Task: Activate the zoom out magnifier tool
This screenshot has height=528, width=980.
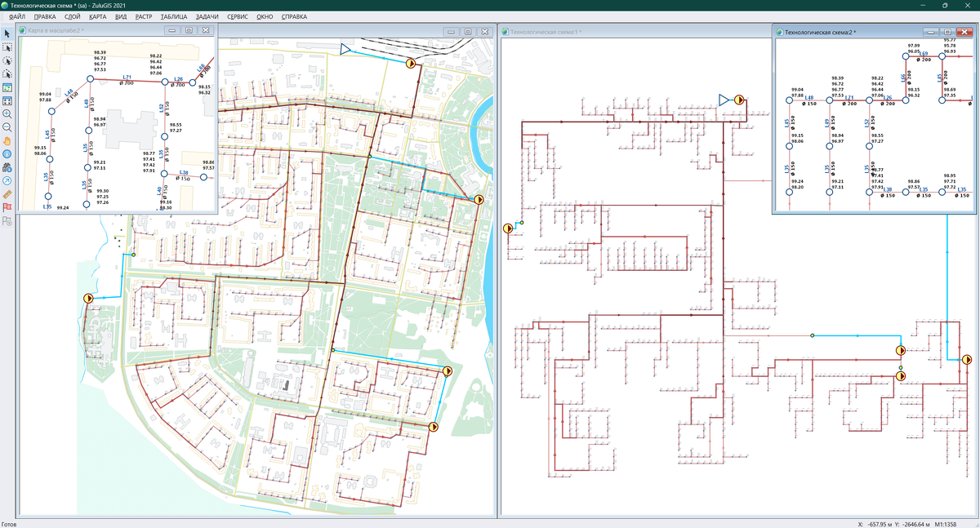Action: click(7, 126)
